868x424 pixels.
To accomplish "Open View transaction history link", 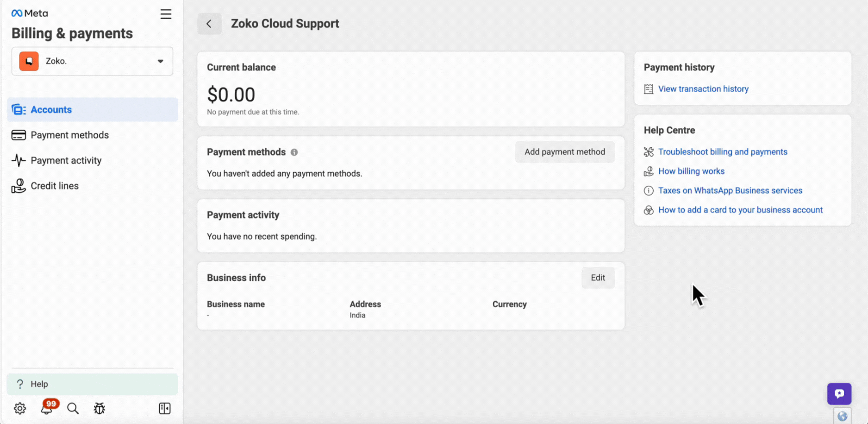I will pyautogui.click(x=703, y=89).
